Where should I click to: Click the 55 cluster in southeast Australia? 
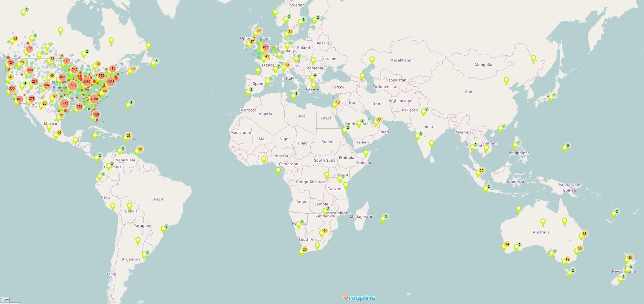(580, 248)
